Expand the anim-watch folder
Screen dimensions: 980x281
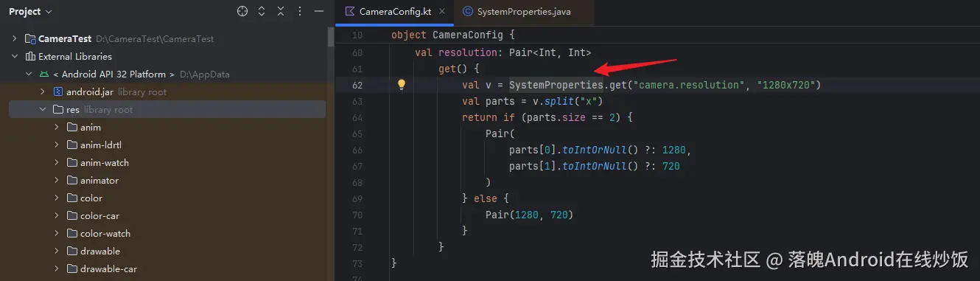57,162
